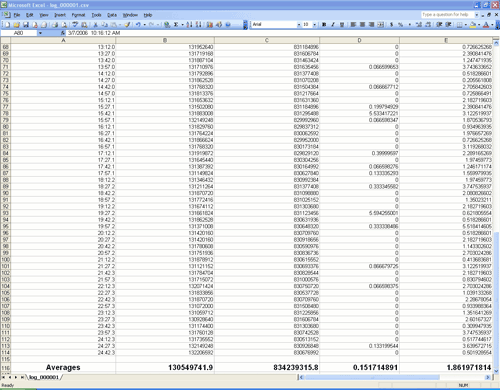This screenshot has height=390, width=500.
Task: Click the Undo arrow icon
Action: [138, 25]
